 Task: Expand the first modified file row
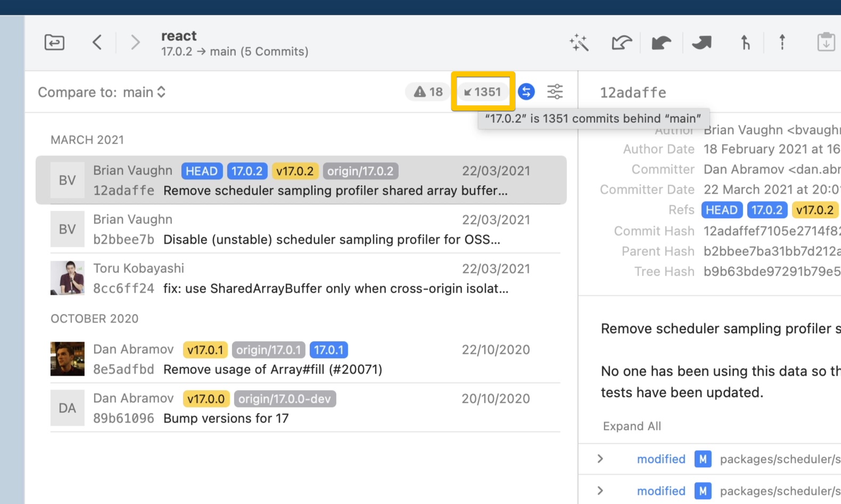[x=600, y=459]
